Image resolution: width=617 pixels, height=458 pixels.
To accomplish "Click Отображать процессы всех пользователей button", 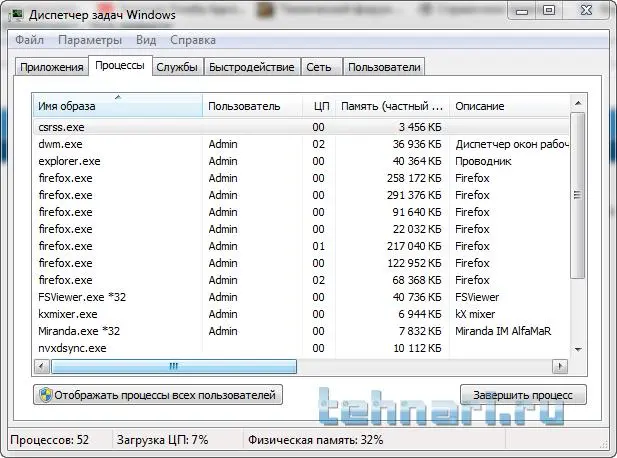I will point(158,395).
